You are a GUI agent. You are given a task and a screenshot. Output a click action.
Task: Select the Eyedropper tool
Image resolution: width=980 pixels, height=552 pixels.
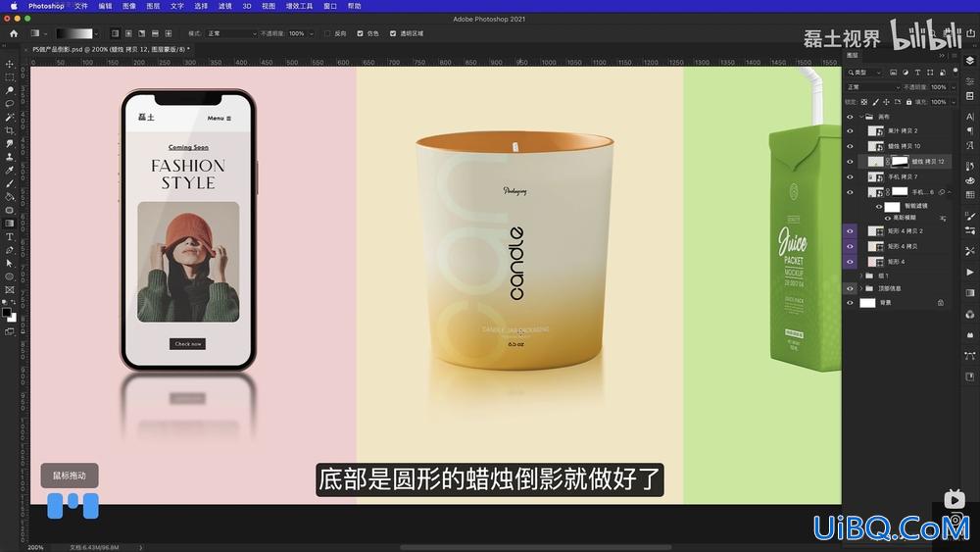pyautogui.click(x=10, y=170)
